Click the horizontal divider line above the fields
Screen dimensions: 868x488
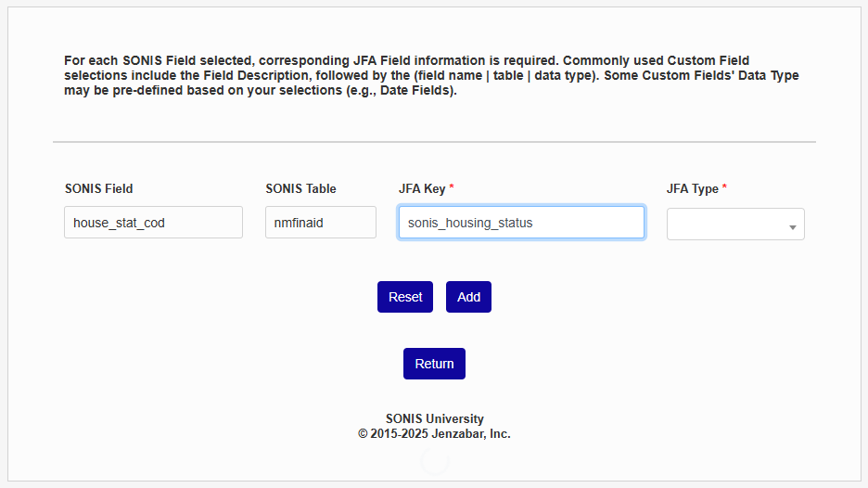click(434, 142)
